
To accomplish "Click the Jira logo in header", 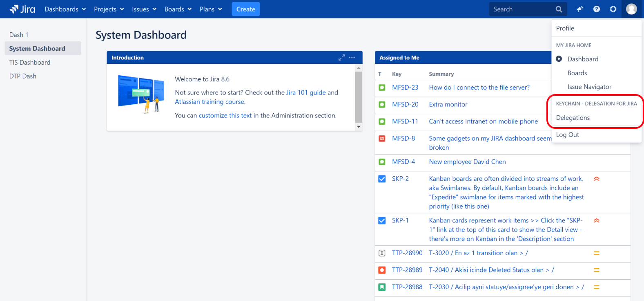I will (22, 9).
